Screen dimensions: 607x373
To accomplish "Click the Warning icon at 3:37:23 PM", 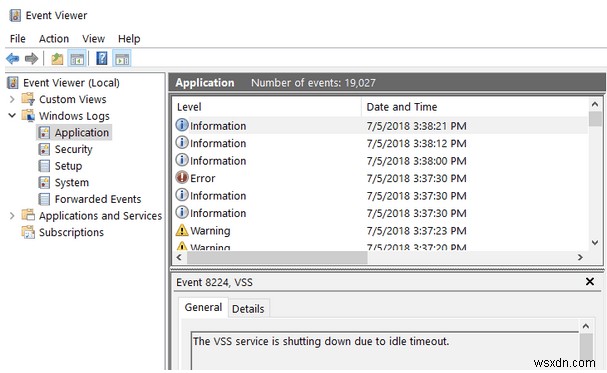I will (182, 230).
